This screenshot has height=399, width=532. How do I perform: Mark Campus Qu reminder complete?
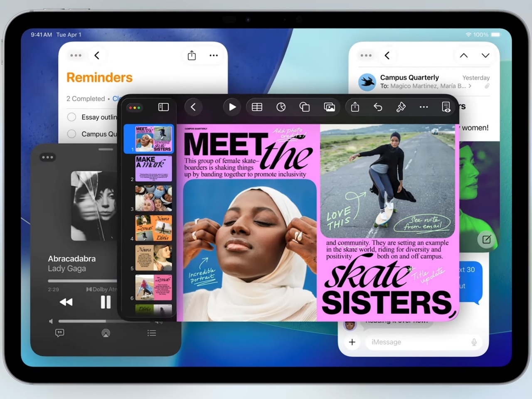71,134
